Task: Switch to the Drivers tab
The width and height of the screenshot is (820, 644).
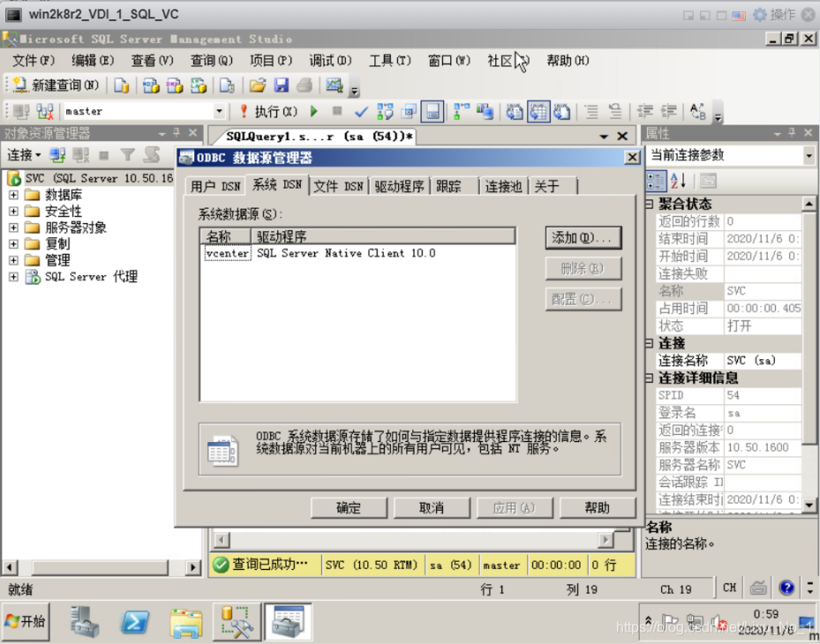Action: [x=399, y=186]
